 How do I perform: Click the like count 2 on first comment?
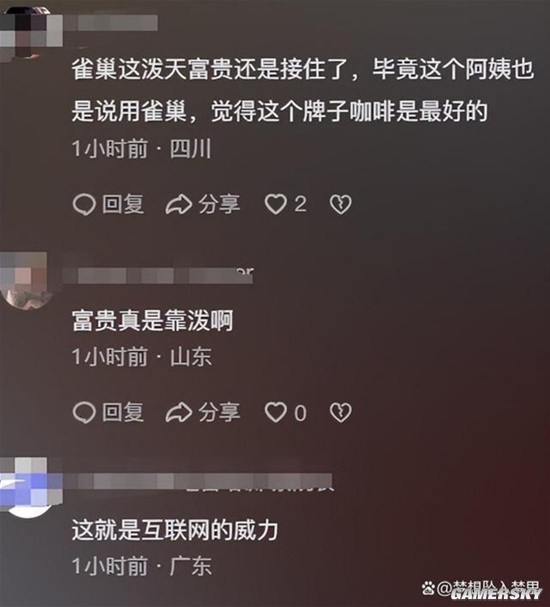[x=300, y=204]
